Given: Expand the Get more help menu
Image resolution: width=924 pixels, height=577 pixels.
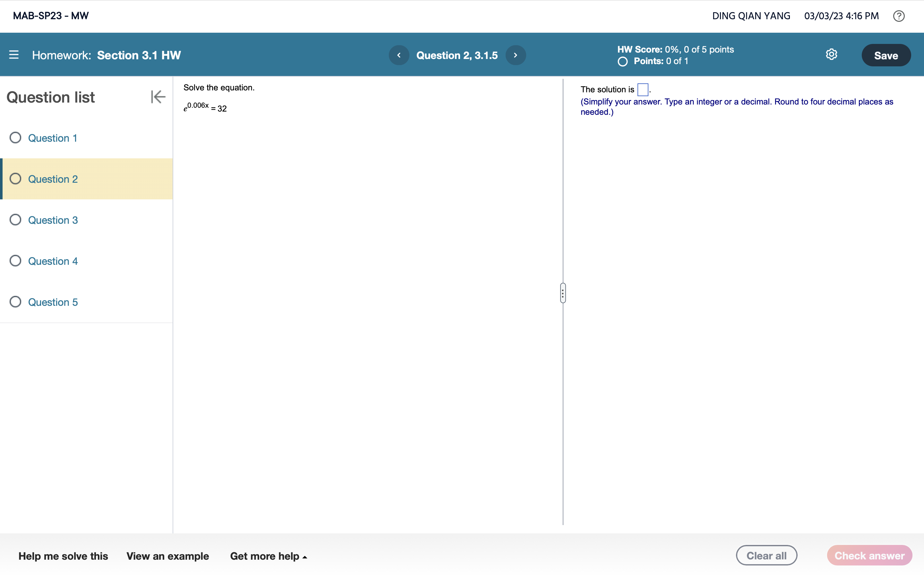Looking at the screenshot, I should (269, 556).
